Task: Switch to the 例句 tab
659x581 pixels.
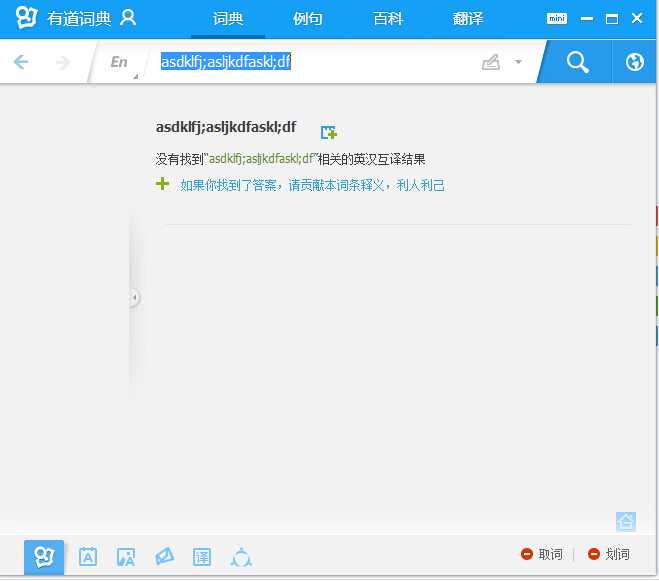Action: [x=308, y=18]
